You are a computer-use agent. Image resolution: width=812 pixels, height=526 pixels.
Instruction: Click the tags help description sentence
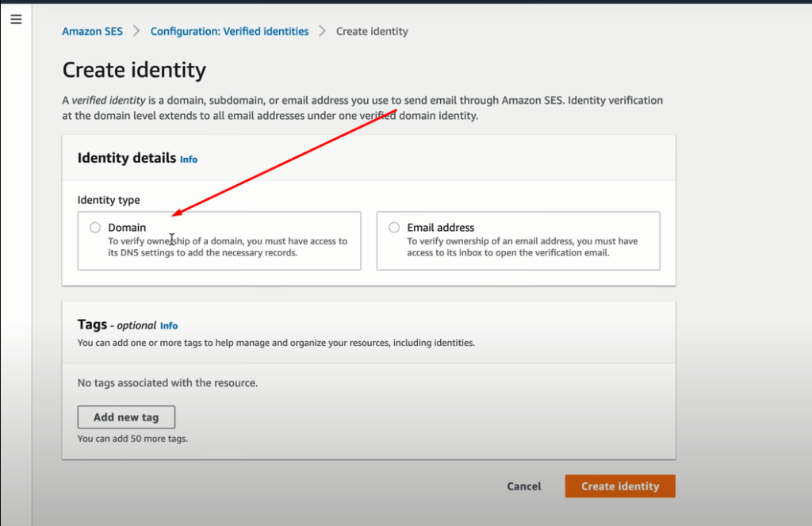pyautogui.click(x=276, y=343)
